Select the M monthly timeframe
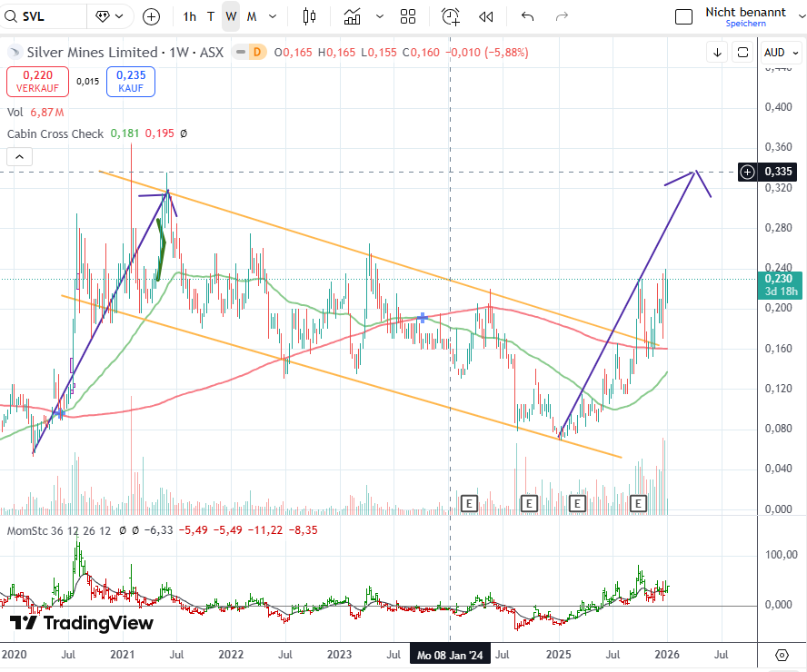 coord(251,17)
